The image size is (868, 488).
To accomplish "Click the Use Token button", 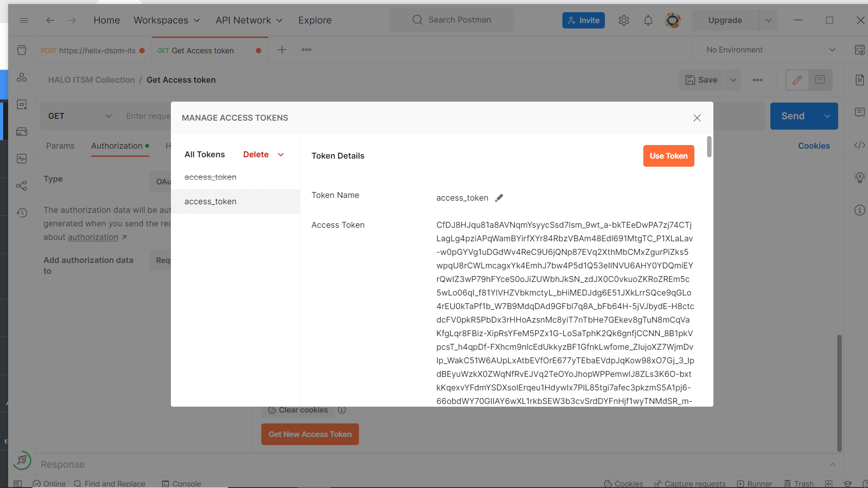I will 669,155.
